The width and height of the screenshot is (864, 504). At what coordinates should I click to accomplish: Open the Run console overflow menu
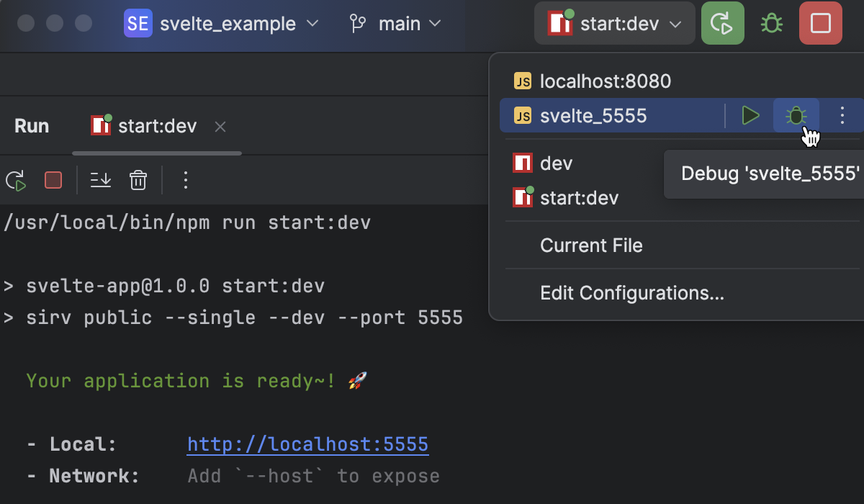(186, 180)
